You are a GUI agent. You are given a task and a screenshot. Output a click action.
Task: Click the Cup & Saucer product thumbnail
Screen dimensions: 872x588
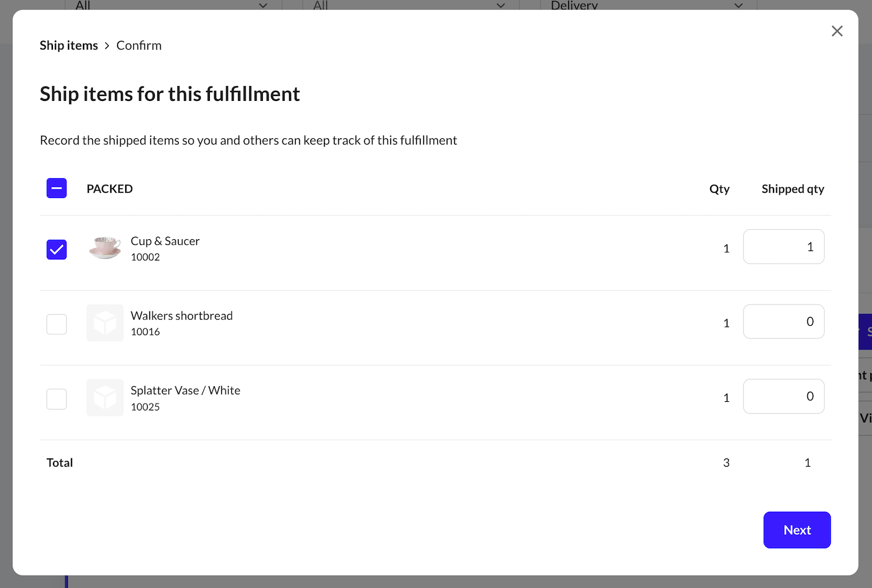[x=105, y=248]
